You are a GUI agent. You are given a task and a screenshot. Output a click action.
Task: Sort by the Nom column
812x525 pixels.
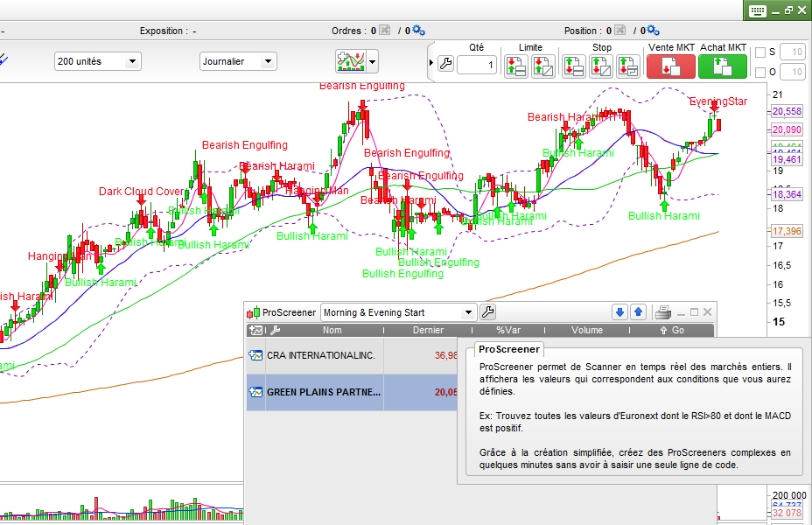pyautogui.click(x=332, y=330)
